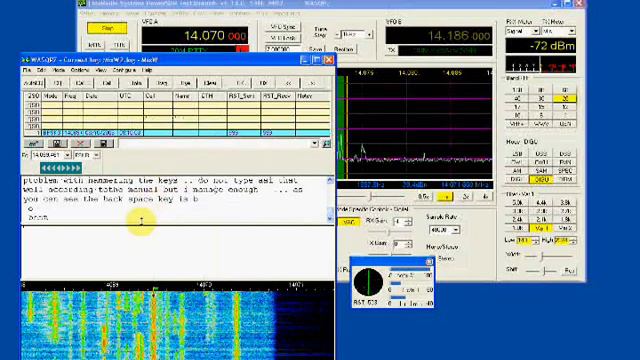
Task: Click the teal tuning arrows indicator in MixW
Action: (61, 168)
